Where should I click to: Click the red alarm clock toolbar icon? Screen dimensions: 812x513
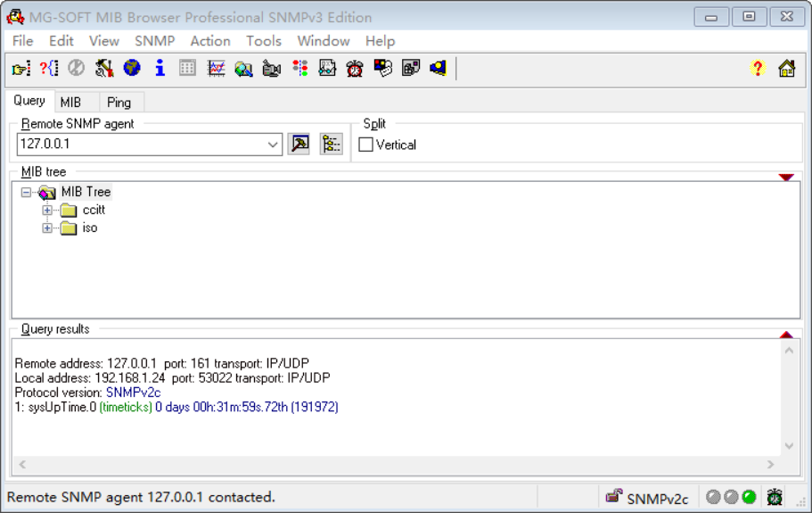(355, 69)
